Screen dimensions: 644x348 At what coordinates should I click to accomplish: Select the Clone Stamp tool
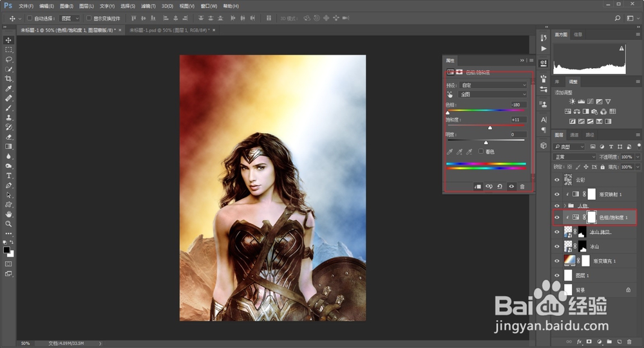point(8,117)
